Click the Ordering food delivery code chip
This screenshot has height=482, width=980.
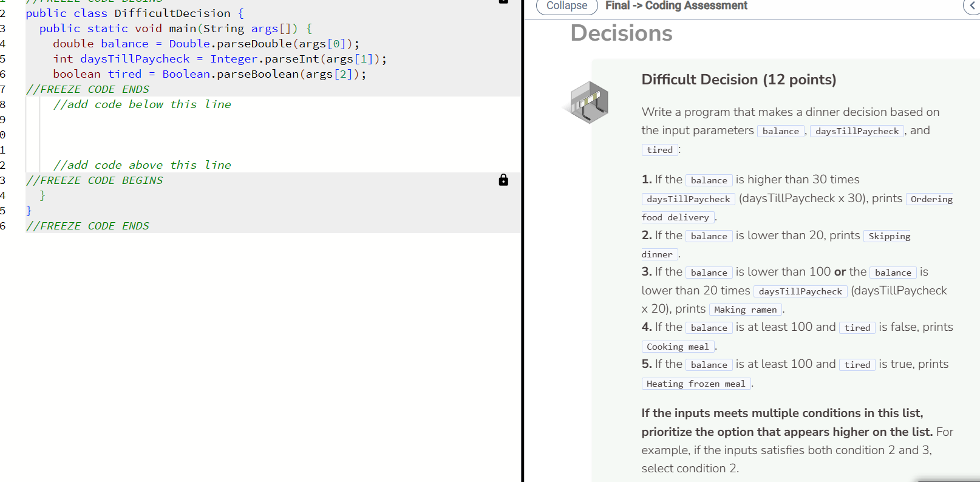pos(930,199)
